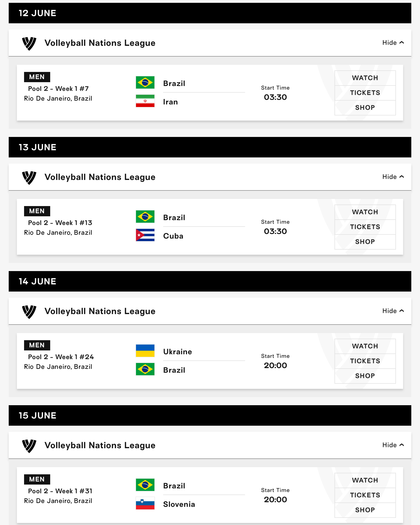Click the MEN tag on match #24
This screenshot has height=525, width=420.
(37, 345)
